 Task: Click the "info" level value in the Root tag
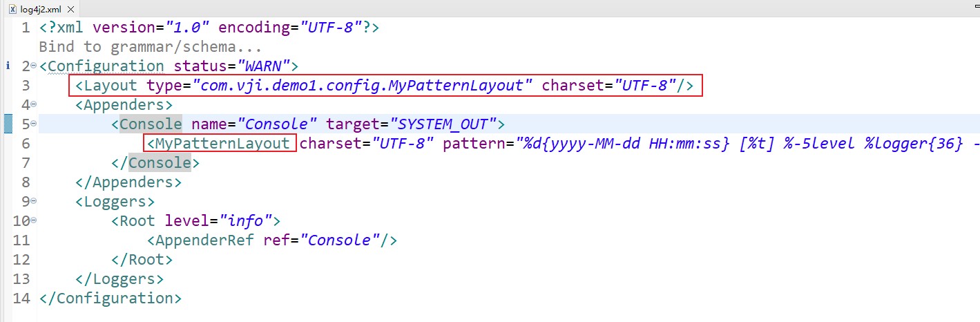244,221
